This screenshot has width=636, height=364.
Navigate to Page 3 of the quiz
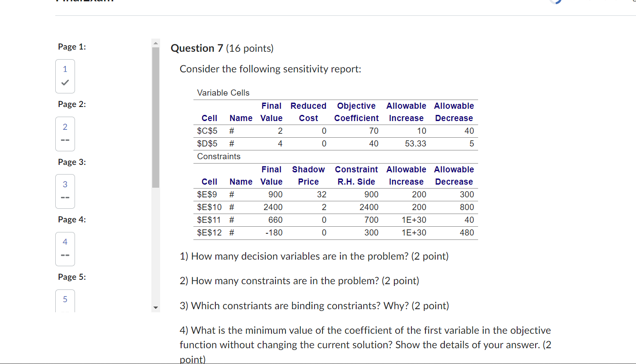[65, 191]
